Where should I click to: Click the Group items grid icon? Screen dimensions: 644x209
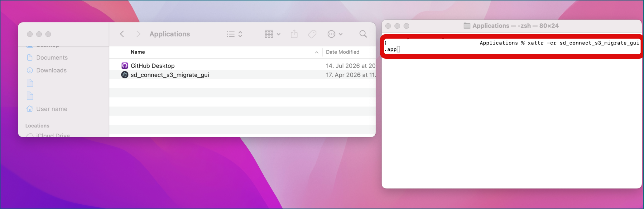point(269,34)
